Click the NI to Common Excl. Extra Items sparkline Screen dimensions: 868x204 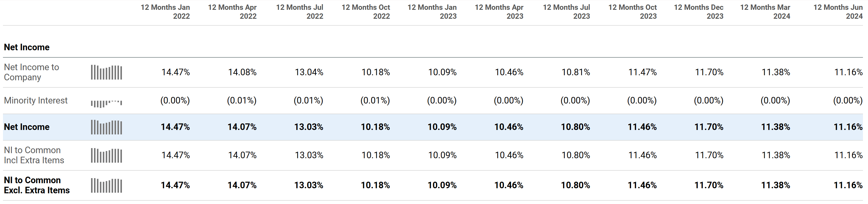(x=106, y=186)
